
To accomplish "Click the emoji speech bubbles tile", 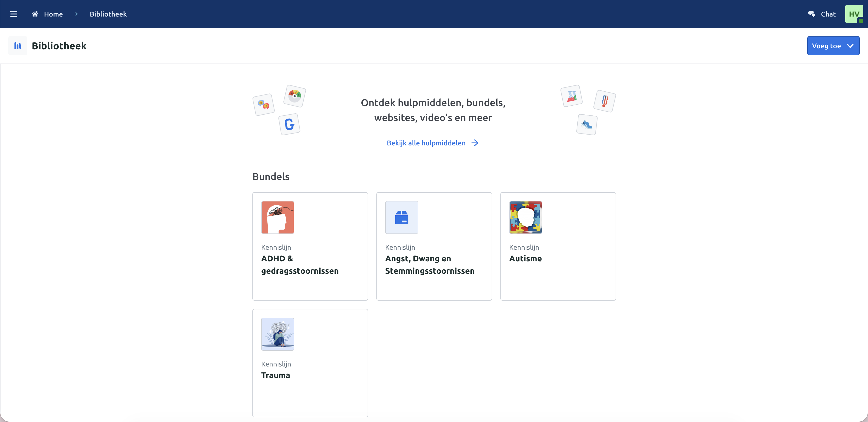I will click(263, 104).
